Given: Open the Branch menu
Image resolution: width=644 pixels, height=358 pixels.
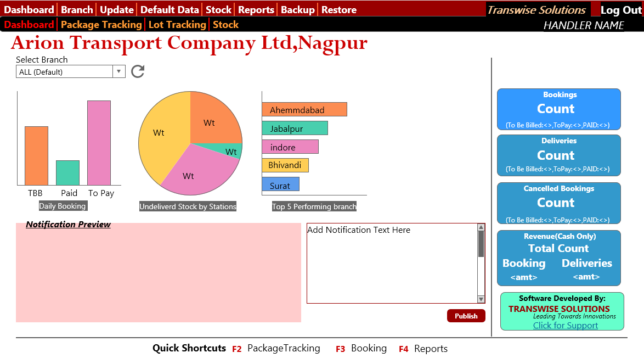Looking at the screenshot, I should (x=77, y=10).
